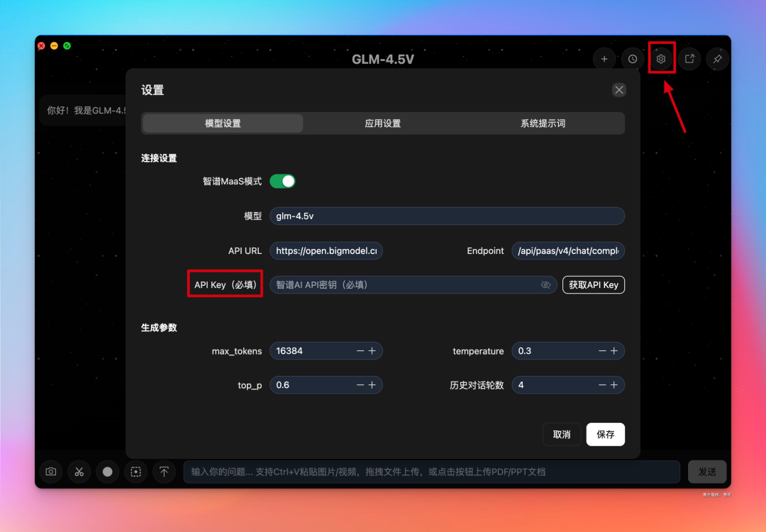Show the API Key with the eye icon
Image resolution: width=766 pixels, height=532 pixels.
click(545, 285)
